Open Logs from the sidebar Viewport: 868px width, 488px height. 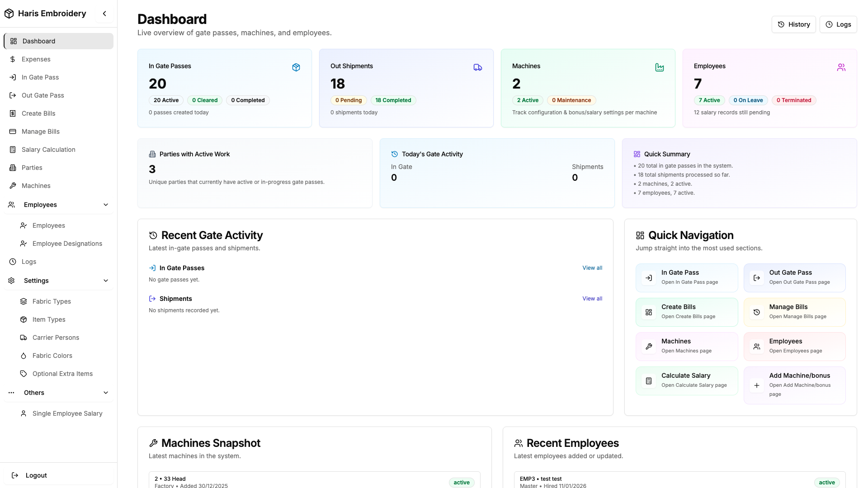tap(58, 262)
